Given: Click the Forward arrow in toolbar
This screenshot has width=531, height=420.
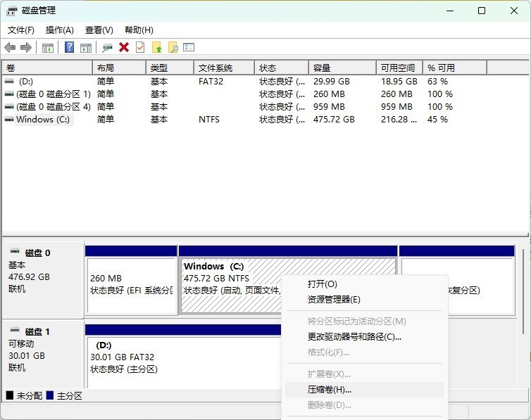Looking at the screenshot, I should click(26, 47).
